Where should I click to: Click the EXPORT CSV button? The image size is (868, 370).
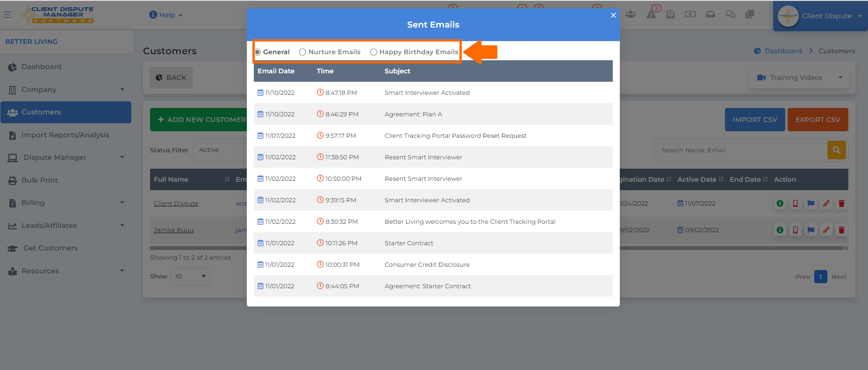[x=818, y=120]
